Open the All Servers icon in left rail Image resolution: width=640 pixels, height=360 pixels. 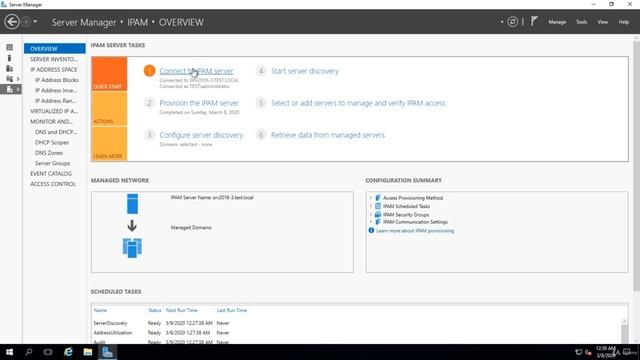9,69
